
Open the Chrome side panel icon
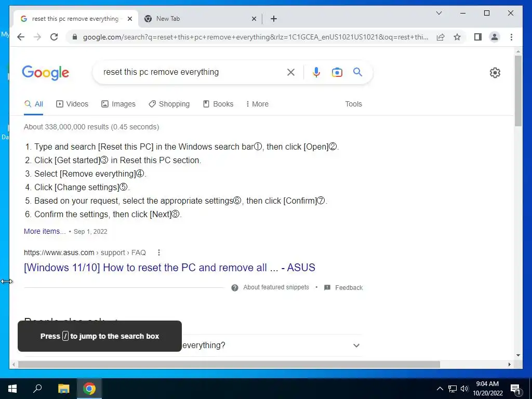point(478,37)
